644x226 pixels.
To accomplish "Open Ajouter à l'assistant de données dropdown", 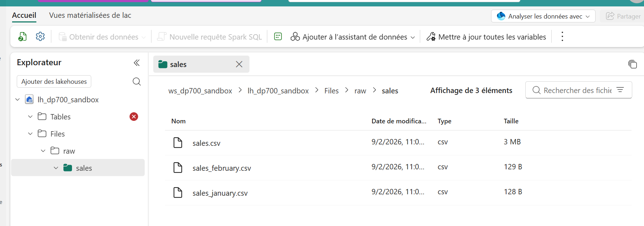I will 353,37.
